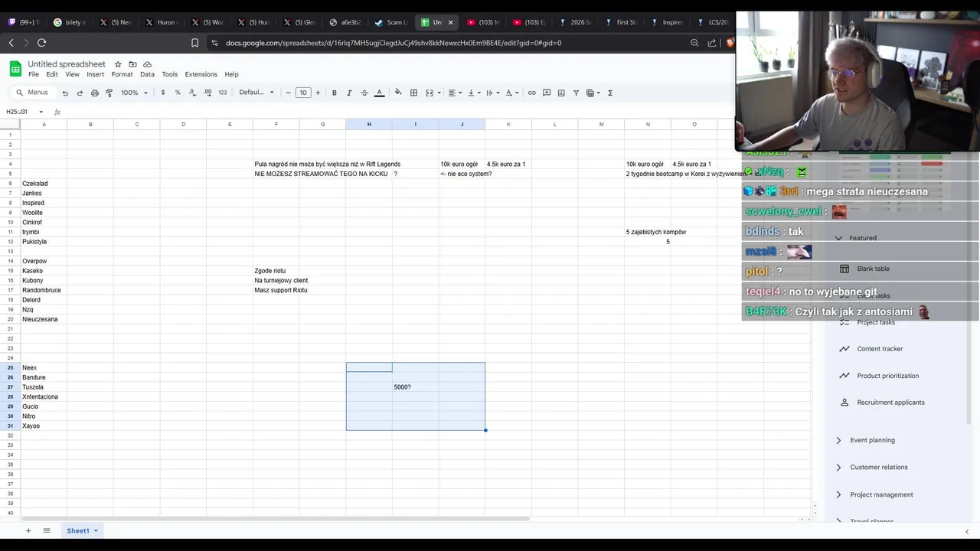This screenshot has width=980, height=551.
Task: Open the Google Sheets home icon
Action: [15, 69]
